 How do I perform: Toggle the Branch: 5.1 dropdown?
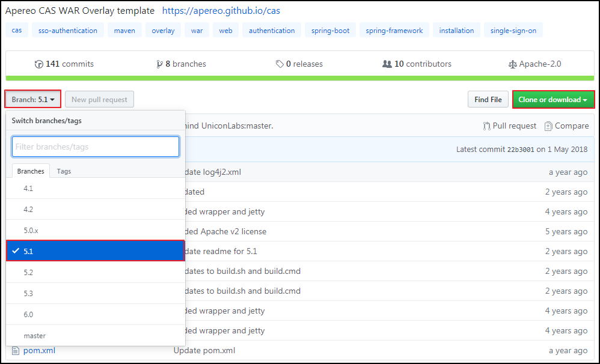pyautogui.click(x=33, y=100)
